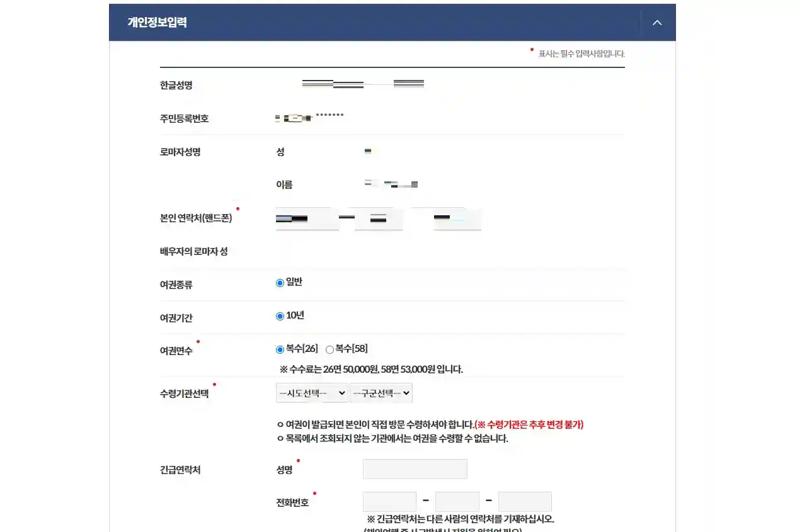Open the 구군선택 dropdown
Screen dimensions: 802x532
pos(381,393)
